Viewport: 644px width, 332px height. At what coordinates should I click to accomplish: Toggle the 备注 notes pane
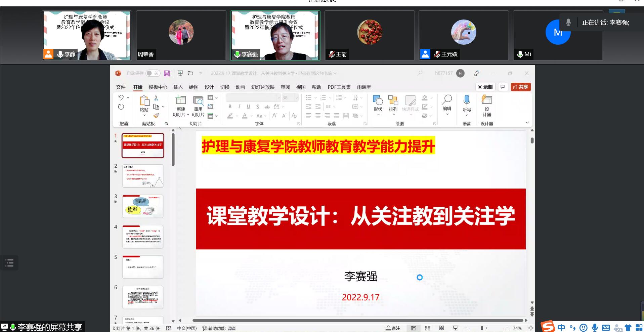click(393, 328)
